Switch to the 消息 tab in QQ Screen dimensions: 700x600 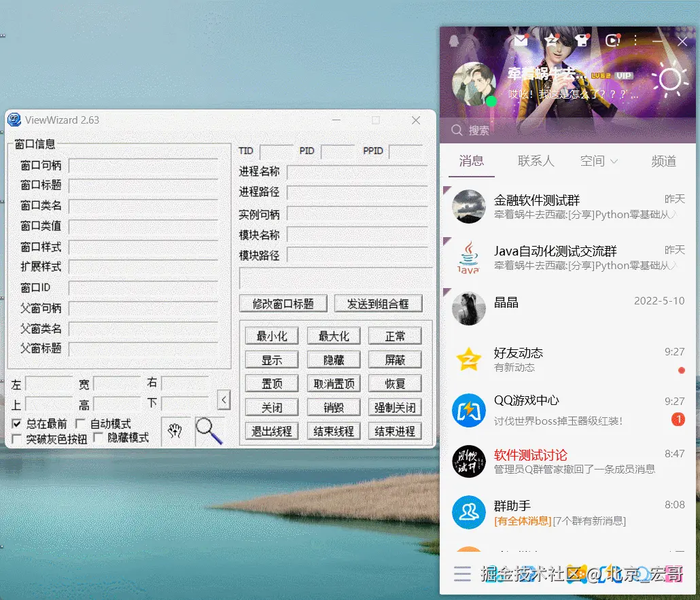[472, 161]
